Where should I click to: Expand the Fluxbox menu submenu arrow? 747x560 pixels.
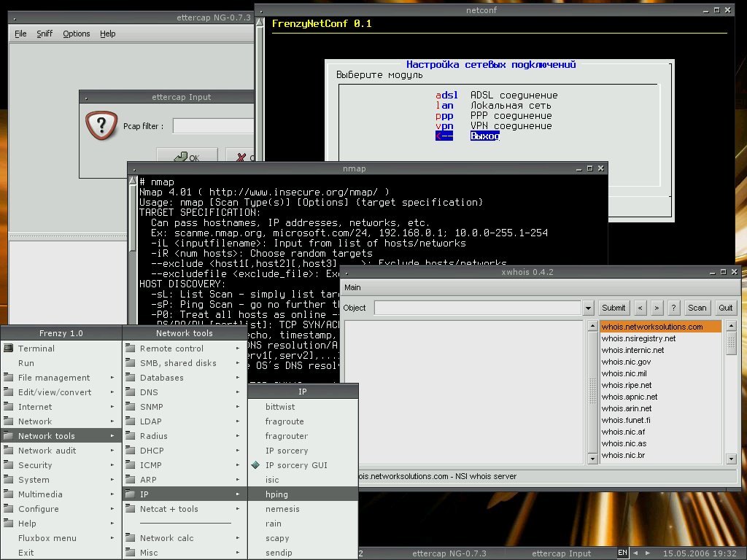pyautogui.click(x=112, y=538)
